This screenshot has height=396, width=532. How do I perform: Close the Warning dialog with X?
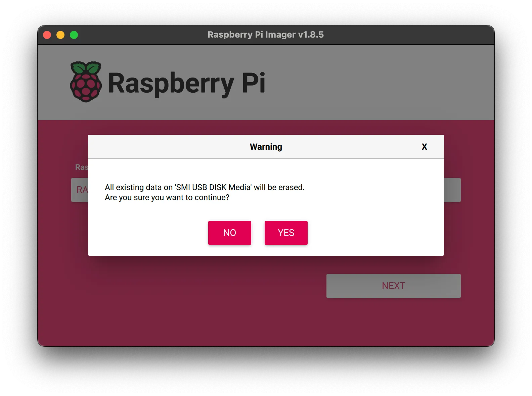click(424, 147)
